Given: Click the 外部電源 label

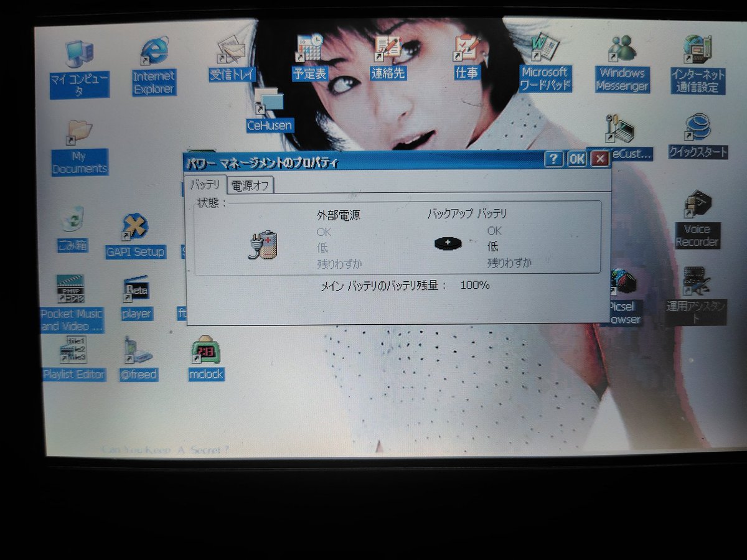Looking at the screenshot, I should coord(339,215).
